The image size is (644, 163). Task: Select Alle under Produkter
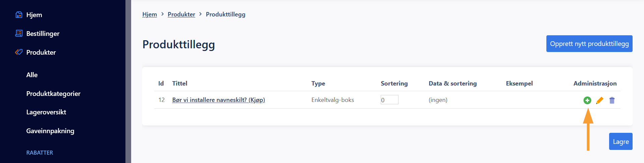click(x=32, y=75)
